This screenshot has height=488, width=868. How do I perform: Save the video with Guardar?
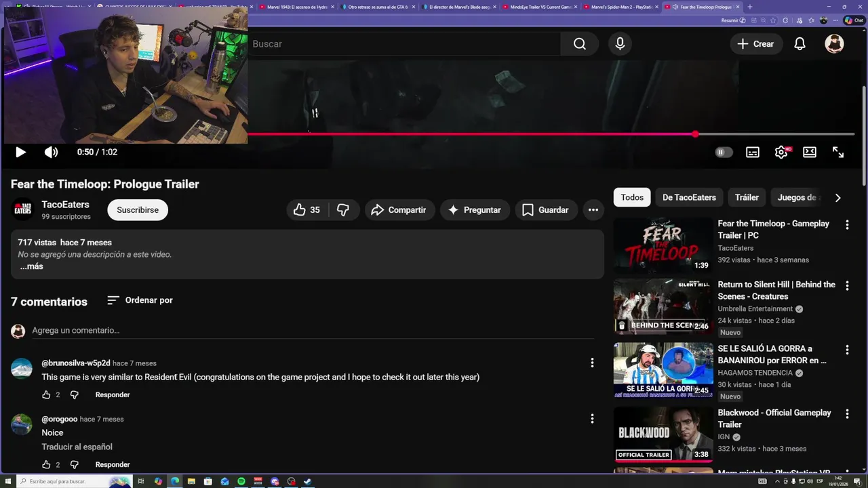(546, 210)
